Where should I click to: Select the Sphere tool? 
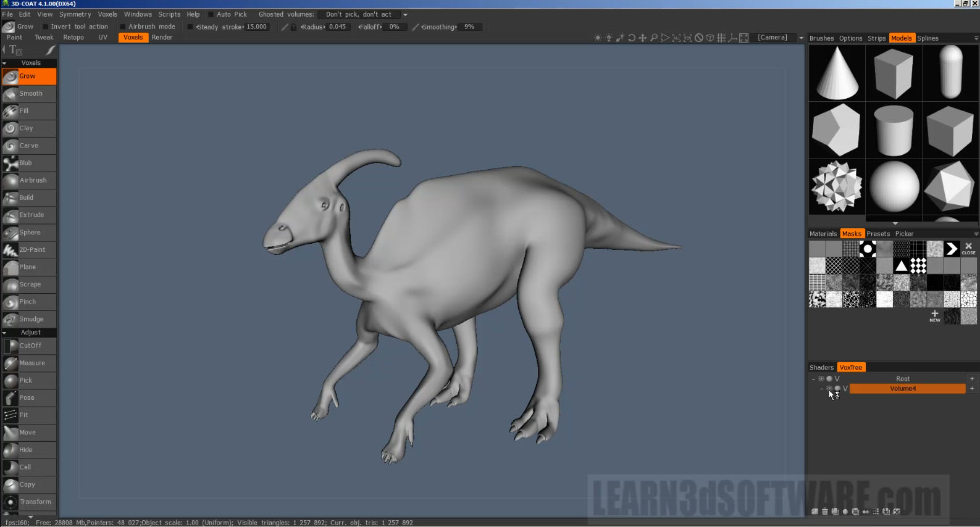pyautogui.click(x=29, y=233)
